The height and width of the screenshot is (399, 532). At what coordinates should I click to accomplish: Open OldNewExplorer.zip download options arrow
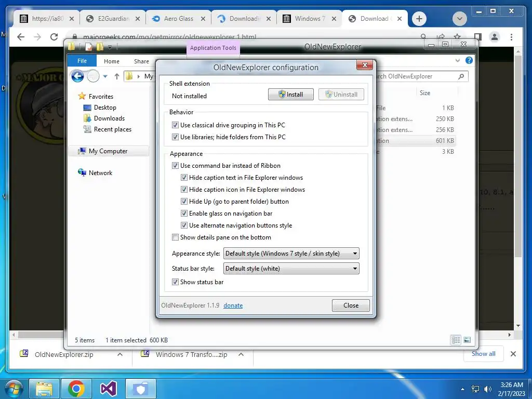click(x=120, y=354)
